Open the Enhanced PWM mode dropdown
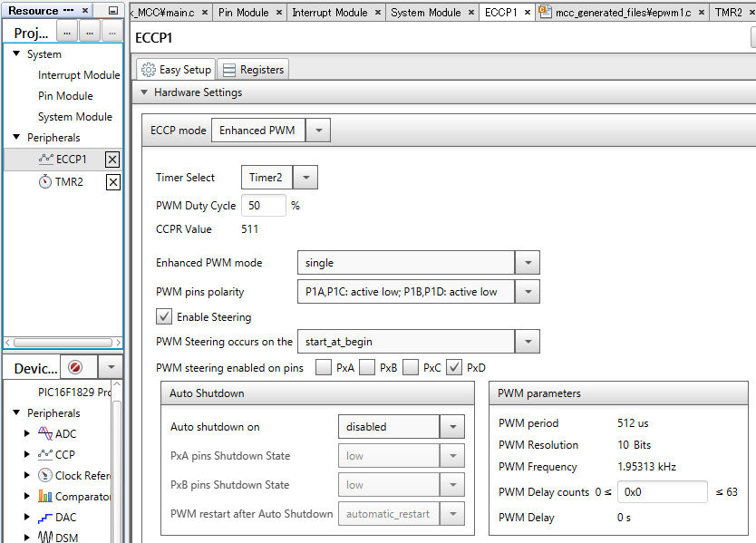This screenshot has width=756, height=543. coord(528,263)
